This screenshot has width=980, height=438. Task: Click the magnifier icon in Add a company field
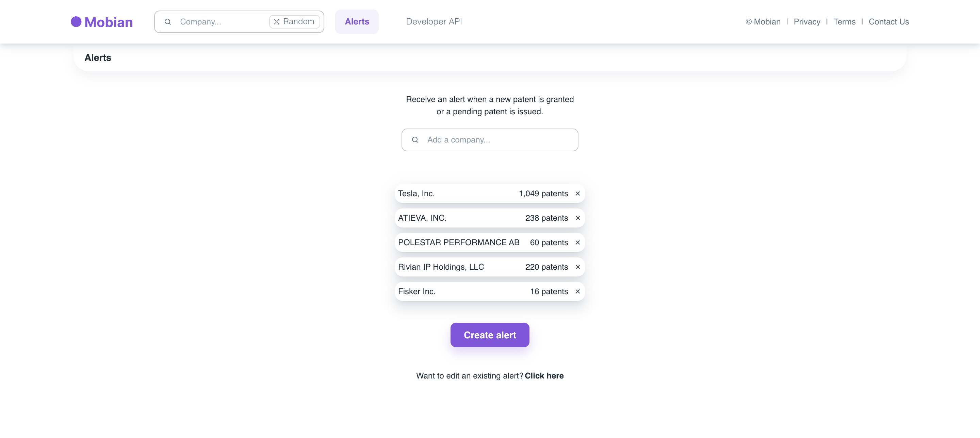pos(414,139)
